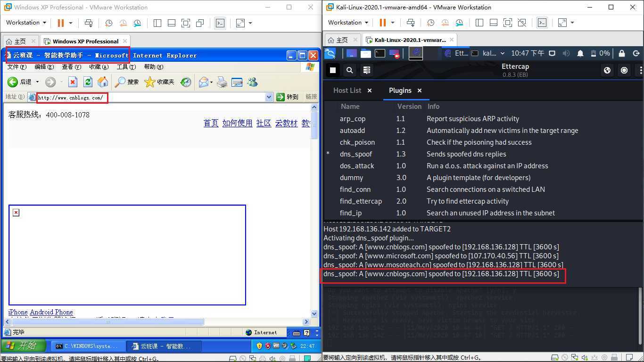The width and height of the screenshot is (644, 362).
Task: Click the 首页 link on the webpage
Action: point(211,123)
